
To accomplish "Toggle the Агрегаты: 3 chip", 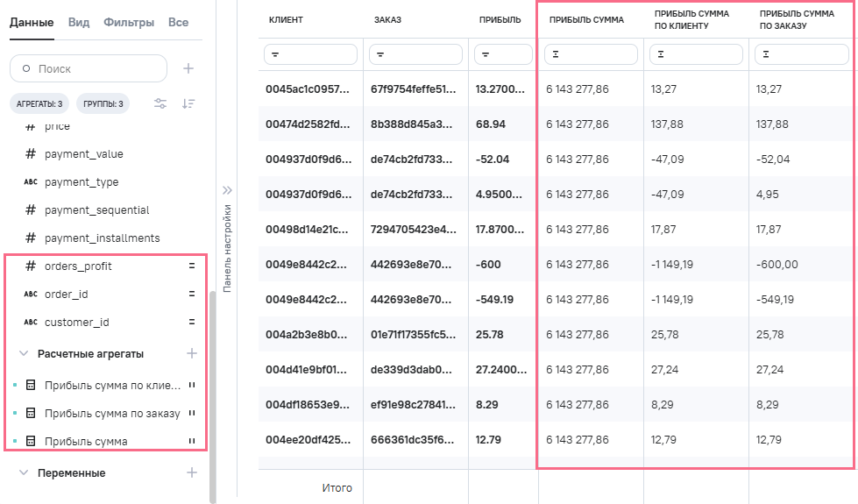I will tap(39, 104).
